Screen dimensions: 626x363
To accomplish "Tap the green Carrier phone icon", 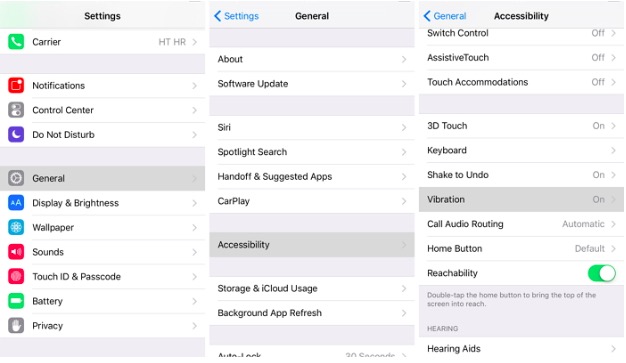I will [x=16, y=42].
